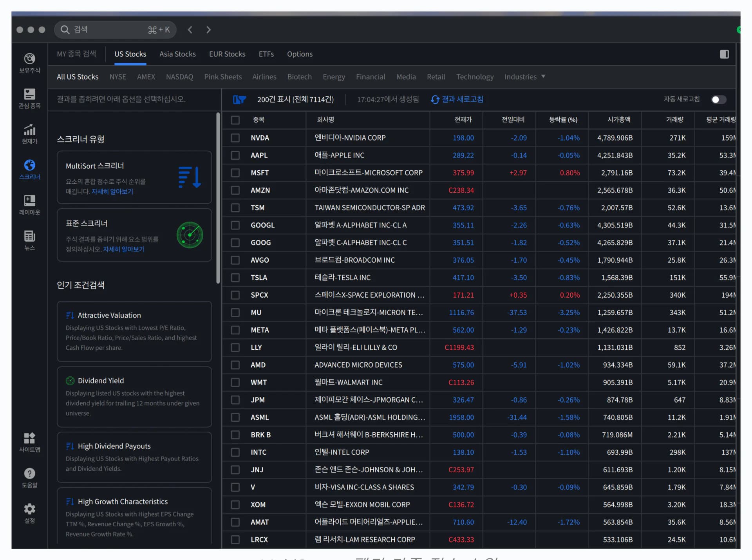The image size is (752, 560).
Task: Select the Pink Sheets filter tab
Action: [x=223, y=77]
